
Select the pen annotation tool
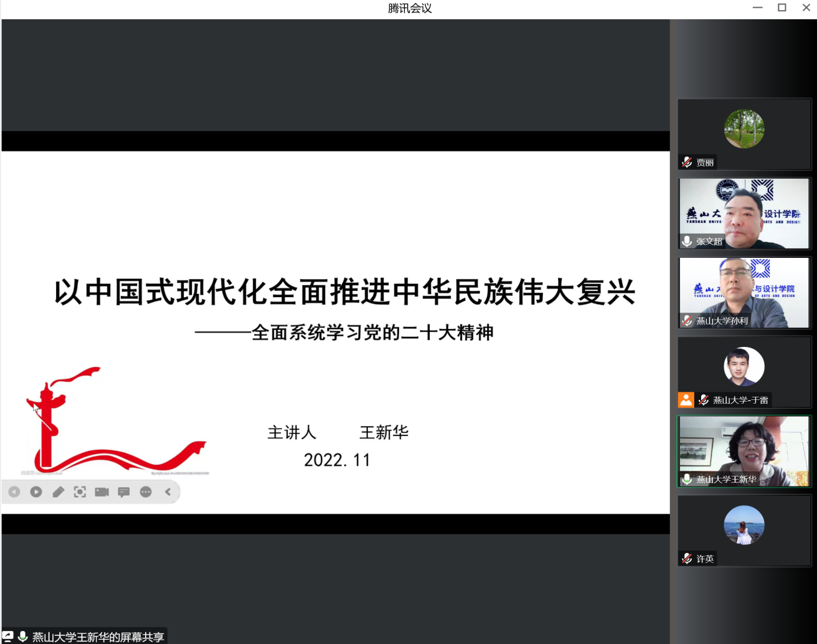click(58, 492)
